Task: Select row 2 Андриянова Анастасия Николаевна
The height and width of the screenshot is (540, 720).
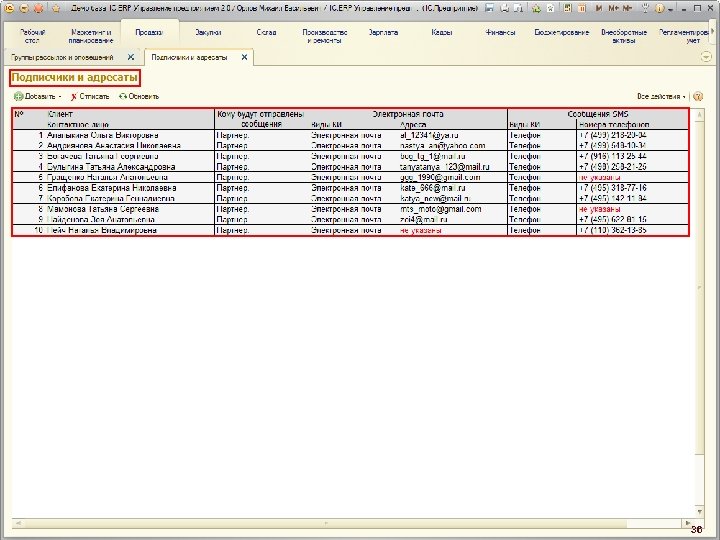Action: tap(350, 146)
